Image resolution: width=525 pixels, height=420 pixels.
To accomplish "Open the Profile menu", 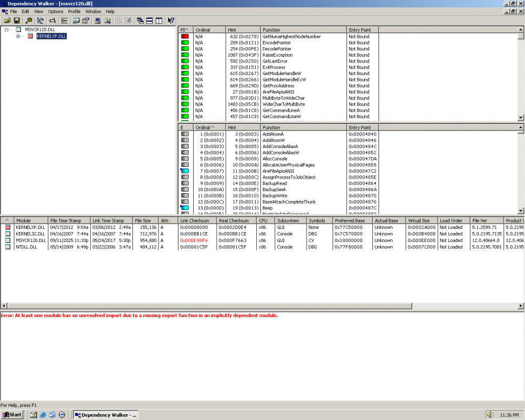I will point(74,11).
